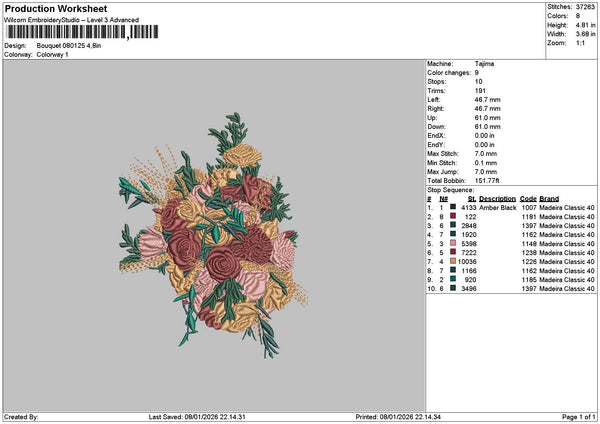
Task: Click the St. stitch count column header
Action: [x=472, y=199]
